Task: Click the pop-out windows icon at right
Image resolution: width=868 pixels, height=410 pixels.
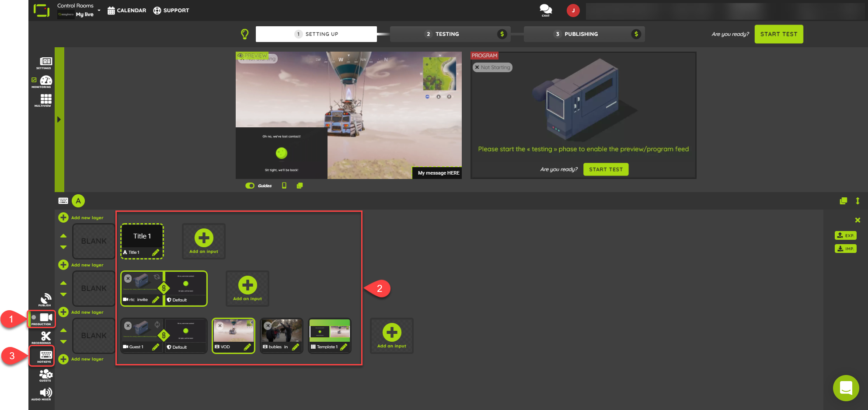Action: tap(844, 201)
